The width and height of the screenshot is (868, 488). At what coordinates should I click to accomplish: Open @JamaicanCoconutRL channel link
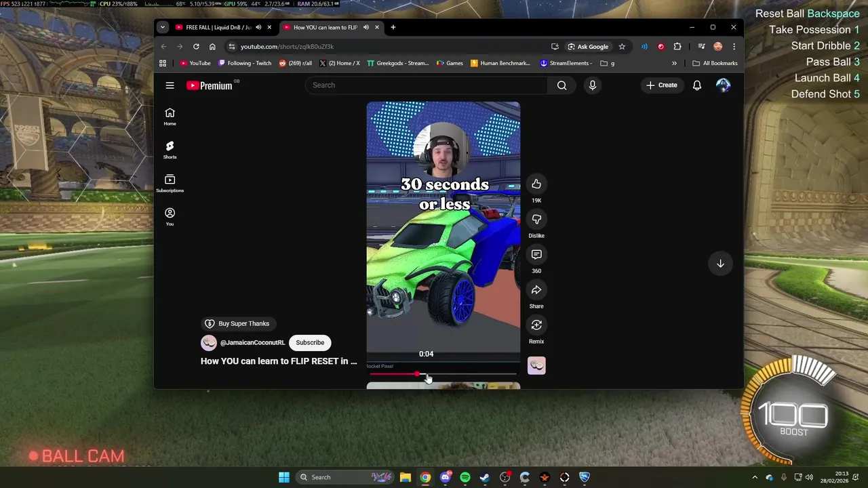tap(252, 343)
